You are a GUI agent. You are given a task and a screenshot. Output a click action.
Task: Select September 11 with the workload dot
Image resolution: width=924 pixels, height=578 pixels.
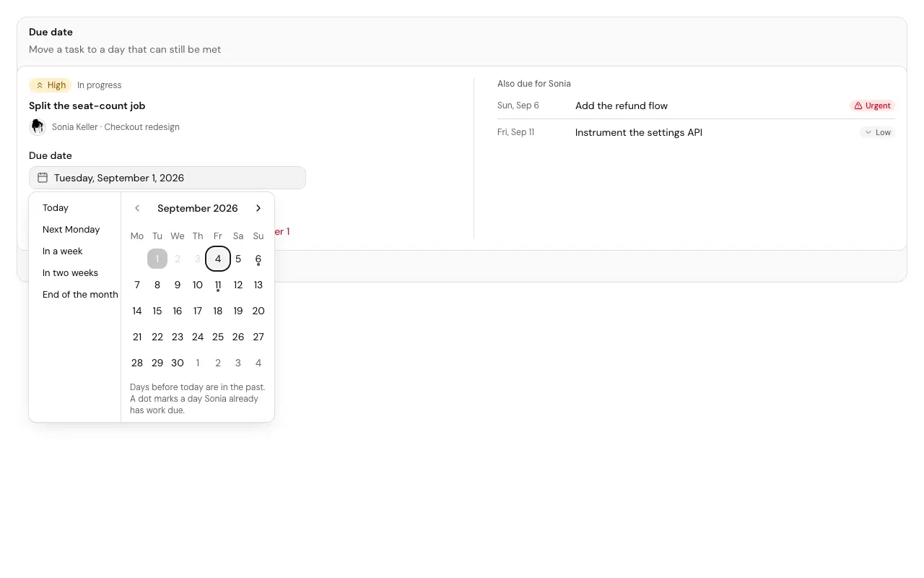click(218, 285)
